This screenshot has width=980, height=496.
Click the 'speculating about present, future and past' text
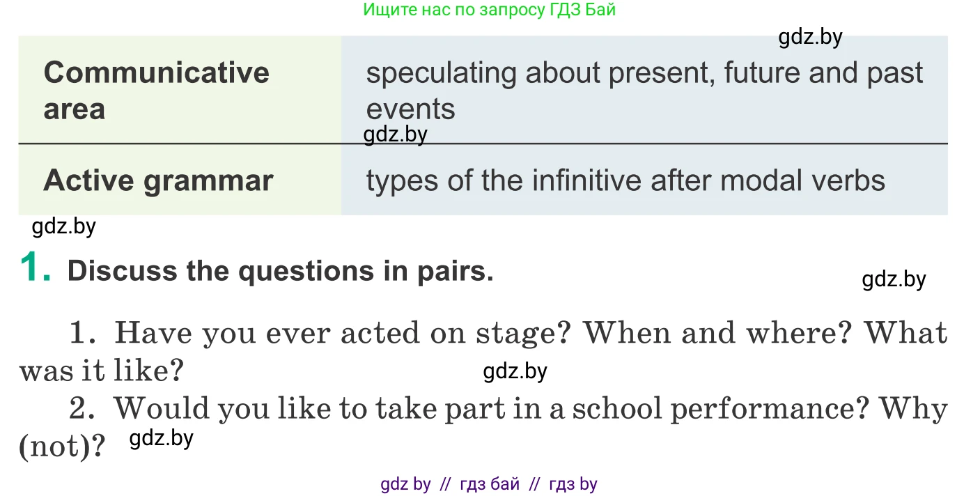pos(644,72)
